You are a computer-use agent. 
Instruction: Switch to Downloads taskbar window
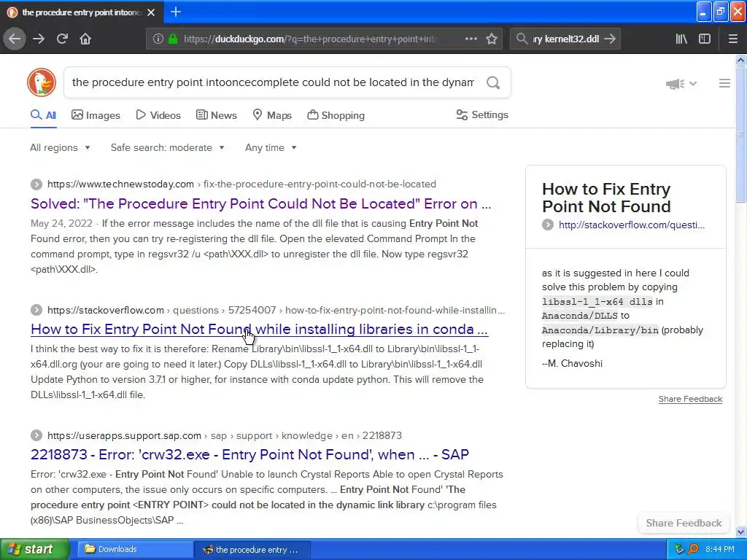click(x=135, y=549)
